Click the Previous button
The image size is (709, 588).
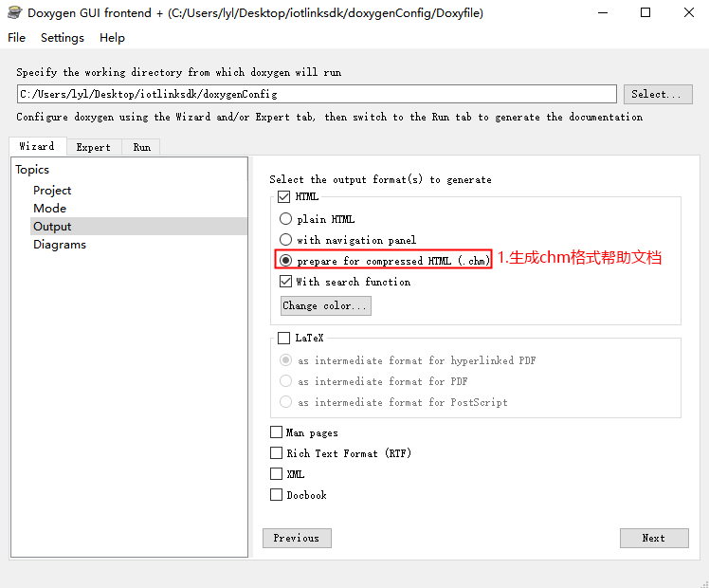297,539
